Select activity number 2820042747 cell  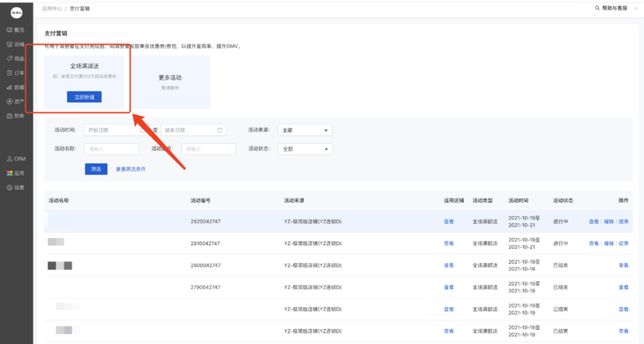pyautogui.click(x=206, y=221)
